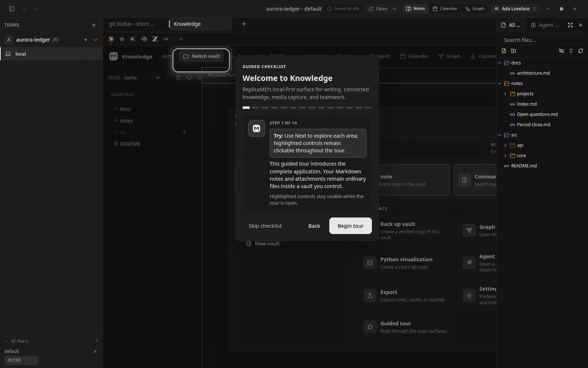Open the Ada Lovelace account menu
The width and height of the screenshot is (588, 368).
tap(516, 9)
